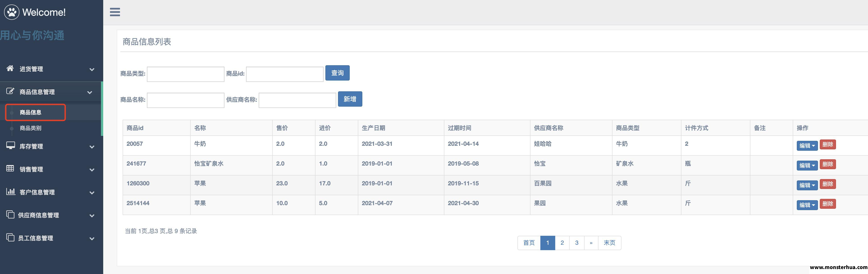Open the 供应商信息管理 menu label
The width and height of the screenshot is (868, 274).
pos(38,215)
